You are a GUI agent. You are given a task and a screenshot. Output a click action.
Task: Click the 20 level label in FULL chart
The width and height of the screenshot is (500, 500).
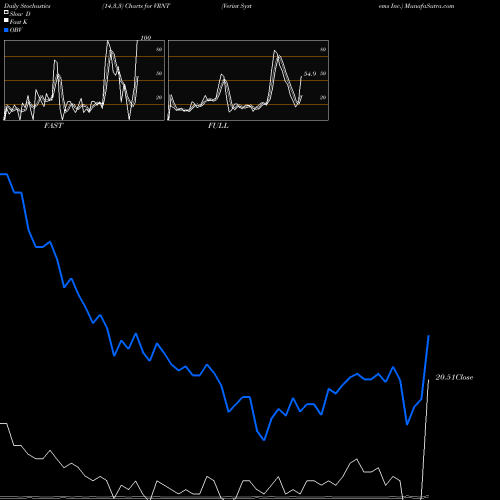(323, 98)
